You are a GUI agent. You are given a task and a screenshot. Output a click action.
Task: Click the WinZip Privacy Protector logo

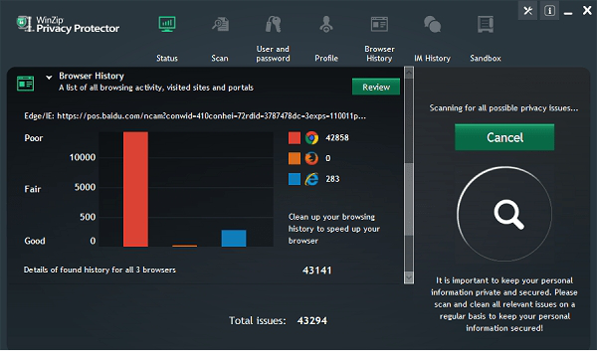(x=68, y=24)
